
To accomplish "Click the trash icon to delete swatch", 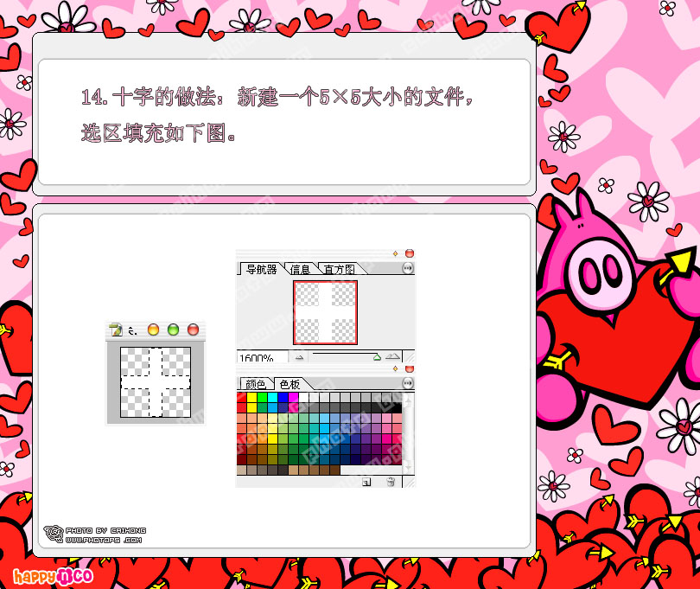I will [391, 482].
